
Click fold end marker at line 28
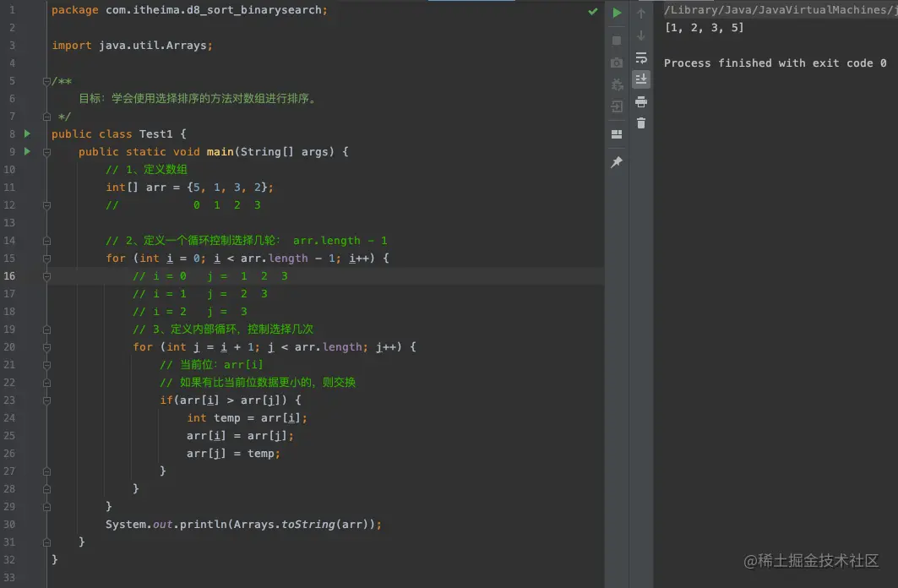pos(47,489)
